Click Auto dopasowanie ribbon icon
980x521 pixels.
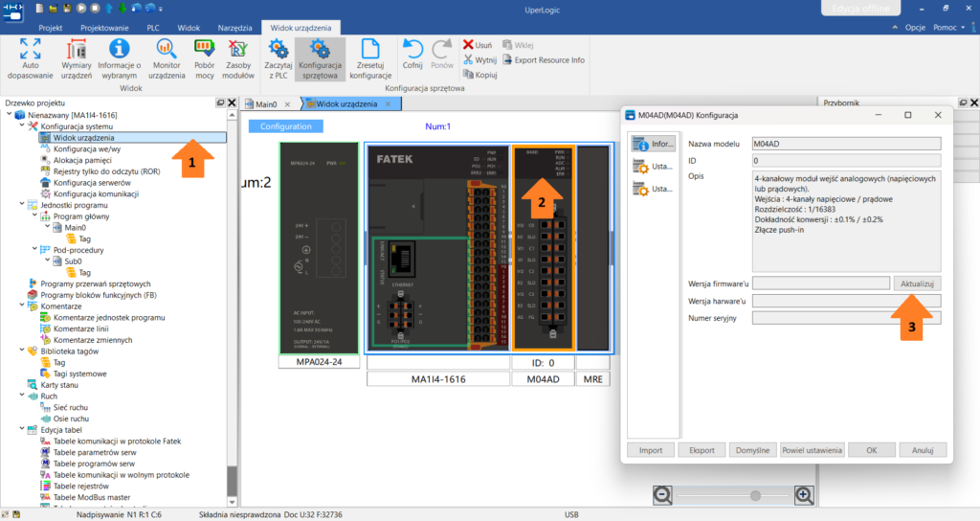(x=30, y=58)
